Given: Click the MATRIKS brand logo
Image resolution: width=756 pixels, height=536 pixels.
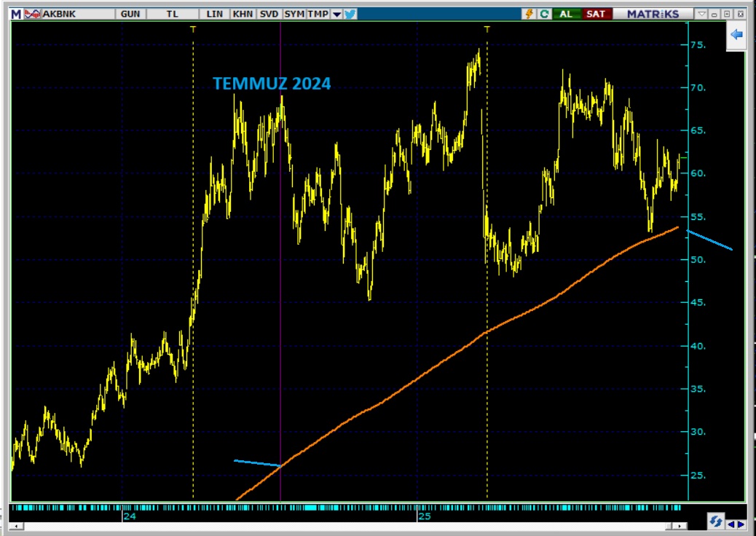Looking at the screenshot, I should pyautogui.click(x=653, y=14).
